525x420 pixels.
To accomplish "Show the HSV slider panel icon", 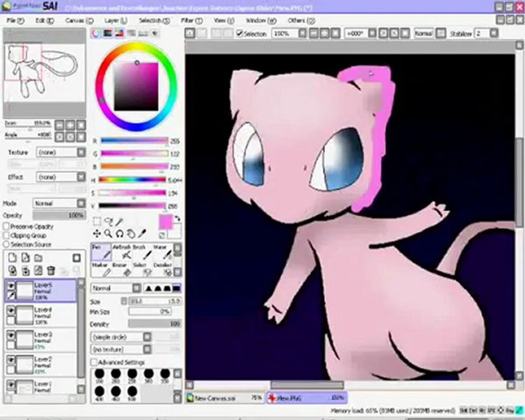I will pyautogui.click(x=119, y=33).
